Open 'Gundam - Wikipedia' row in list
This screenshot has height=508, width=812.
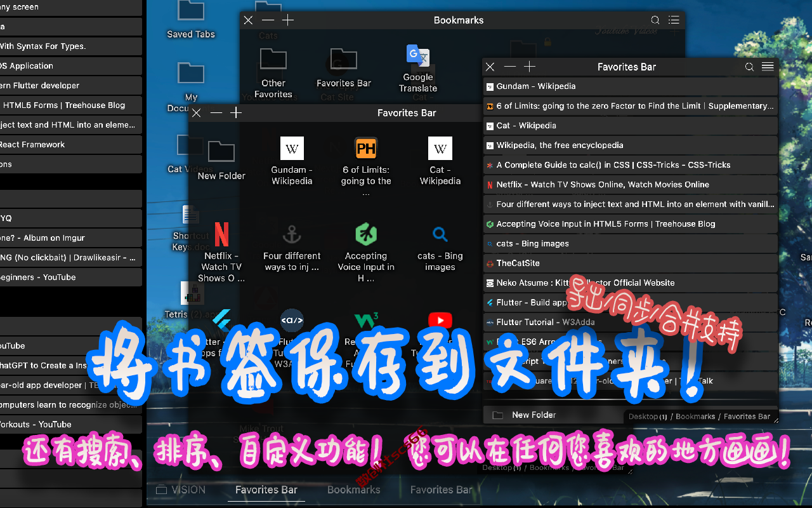[x=630, y=86]
